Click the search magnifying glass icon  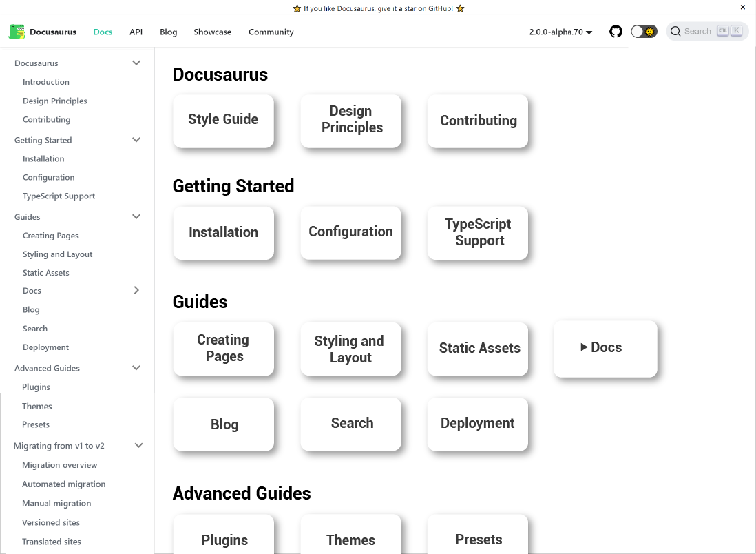[x=675, y=31]
